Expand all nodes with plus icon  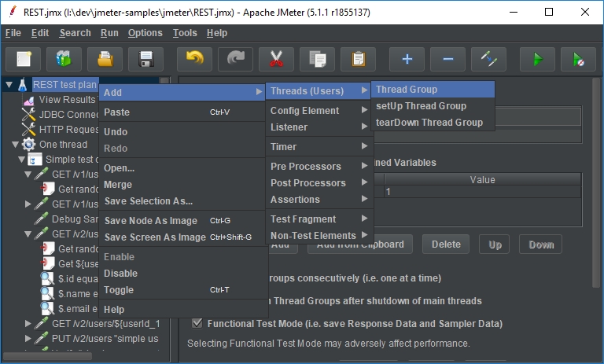(x=407, y=59)
